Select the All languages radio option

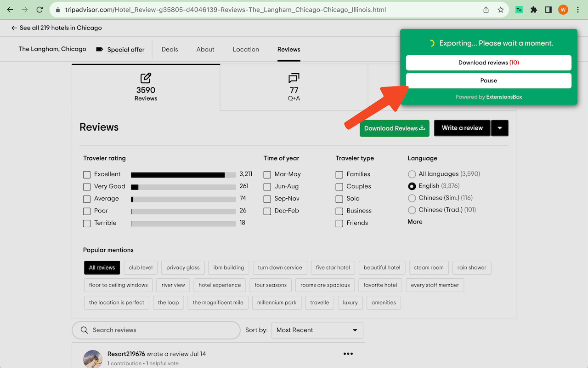pos(412,174)
